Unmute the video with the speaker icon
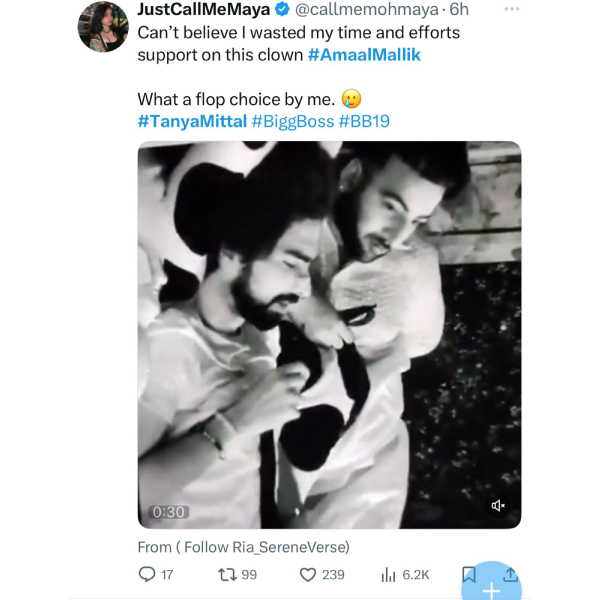The width and height of the screenshot is (600, 600). click(498, 506)
